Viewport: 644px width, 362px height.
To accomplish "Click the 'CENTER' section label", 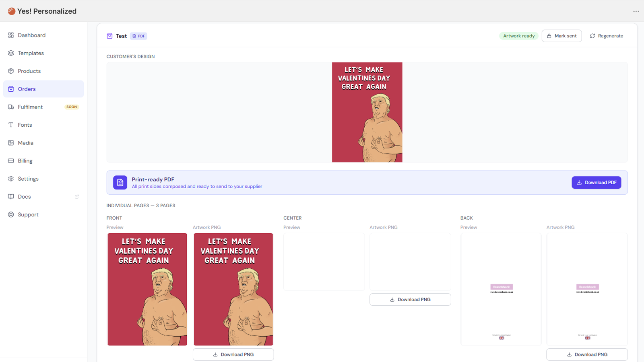I will 293,218.
